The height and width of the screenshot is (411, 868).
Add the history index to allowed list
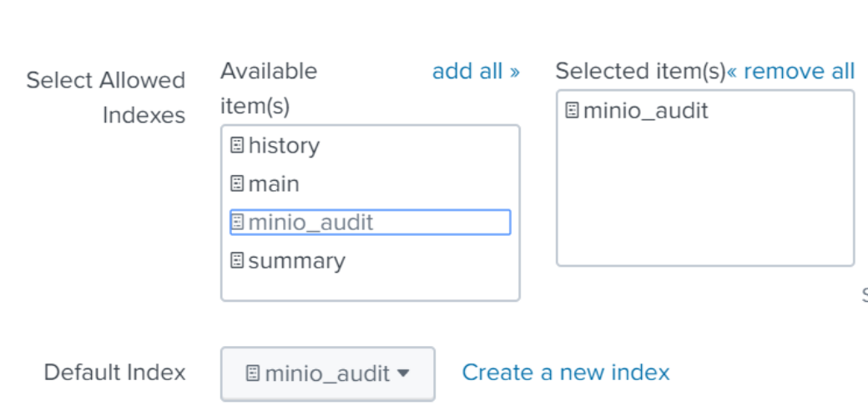pos(284,146)
